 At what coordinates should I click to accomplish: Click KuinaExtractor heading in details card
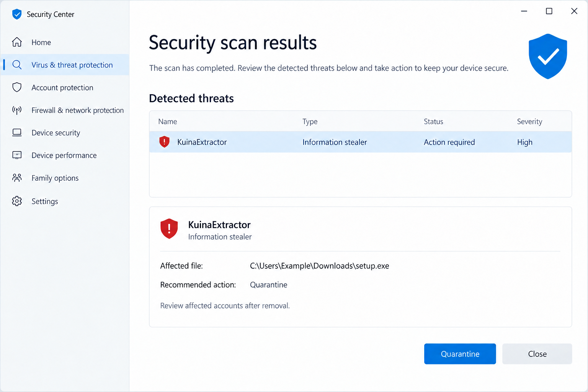(x=219, y=225)
